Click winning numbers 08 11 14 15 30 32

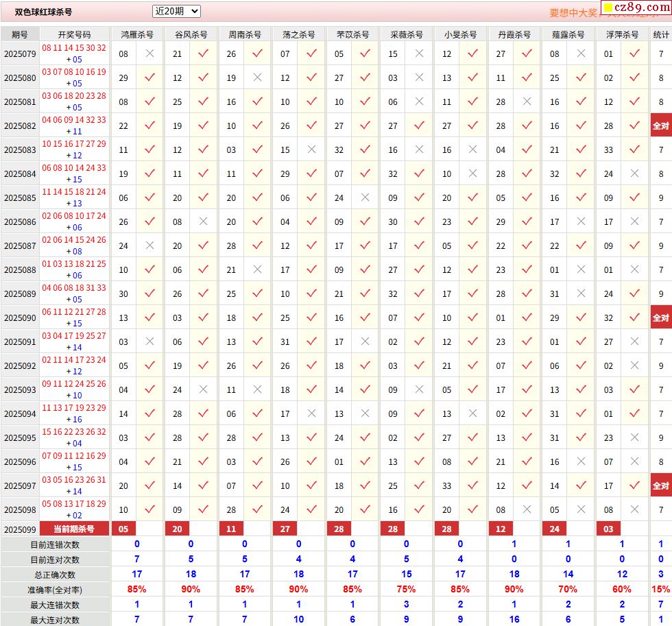[74, 47]
